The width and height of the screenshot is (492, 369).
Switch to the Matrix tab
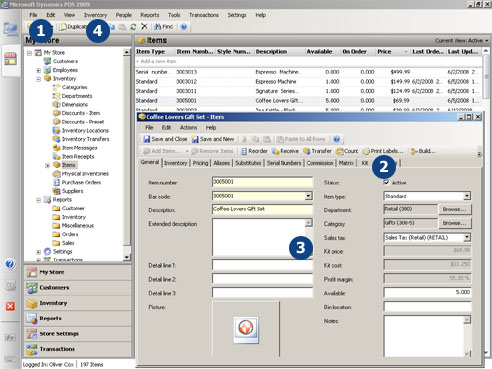click(346, 163)
